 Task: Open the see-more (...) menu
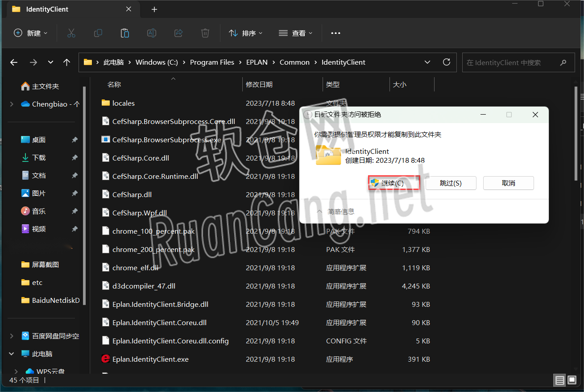(x=335, y=33)
